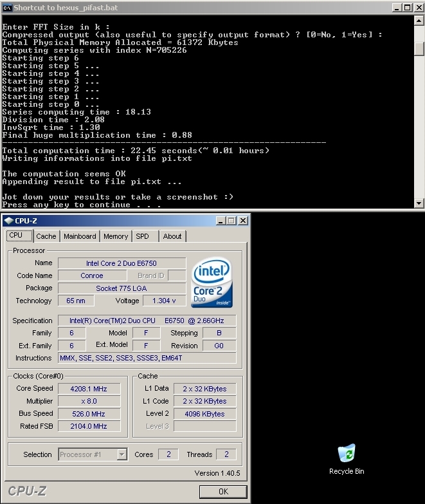
Task: Click the 'Final huge multiplication time : 0.88' line
Action: [97, 135]
